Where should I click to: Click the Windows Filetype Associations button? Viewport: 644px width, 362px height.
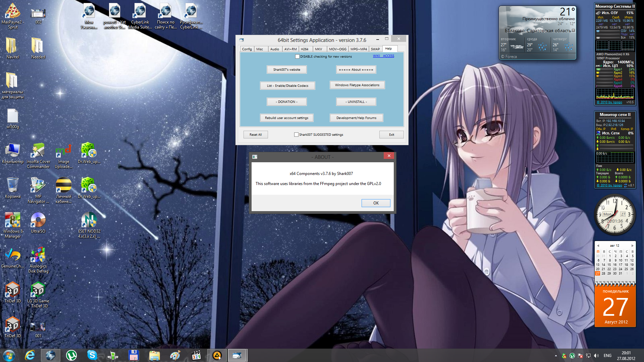click(x=357, y=85)
